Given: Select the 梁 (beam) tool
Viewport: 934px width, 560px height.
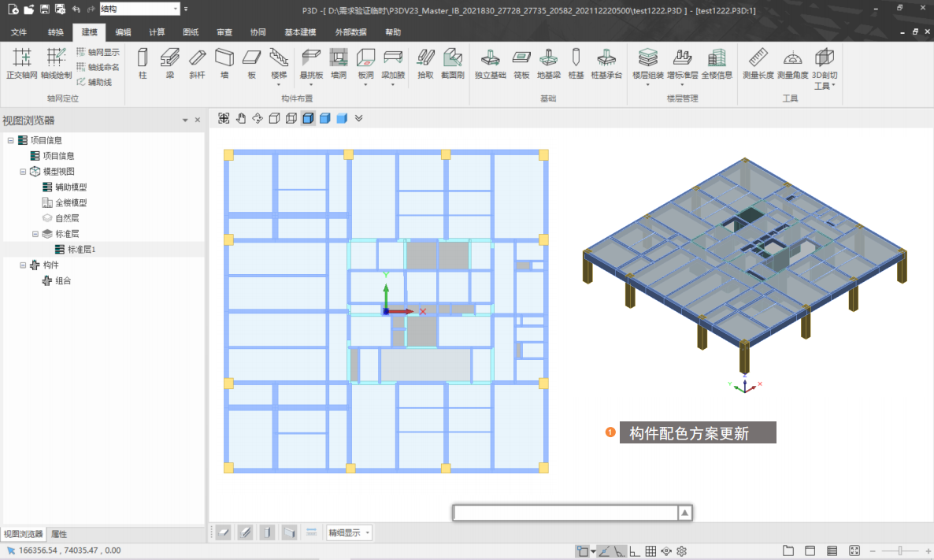Looking at the screenshot, I should 169,62.
